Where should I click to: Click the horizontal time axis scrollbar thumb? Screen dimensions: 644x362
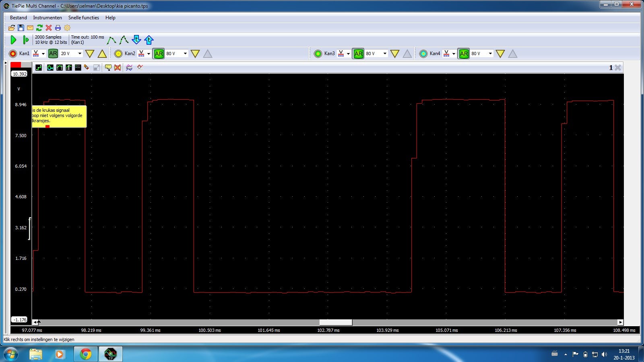(336, 322)
